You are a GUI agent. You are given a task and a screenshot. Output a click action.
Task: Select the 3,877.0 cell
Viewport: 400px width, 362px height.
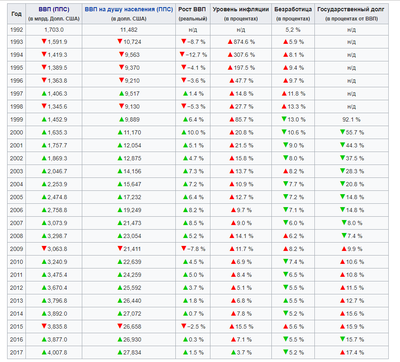54,340
